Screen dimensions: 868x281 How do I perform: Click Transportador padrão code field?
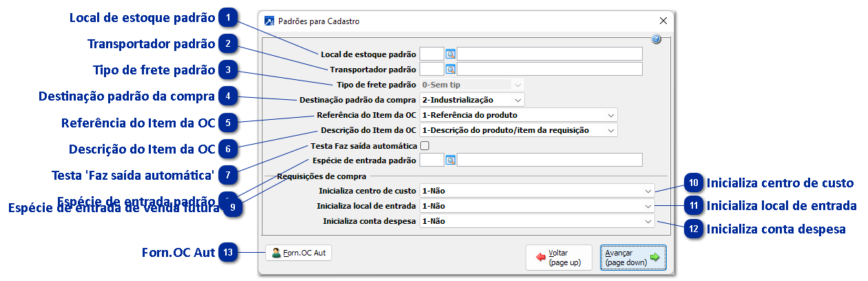(432, 69)
